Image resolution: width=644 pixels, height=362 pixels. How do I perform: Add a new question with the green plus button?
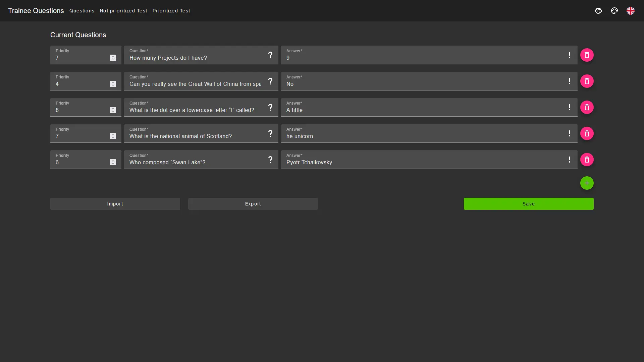(x=587, y=183)
